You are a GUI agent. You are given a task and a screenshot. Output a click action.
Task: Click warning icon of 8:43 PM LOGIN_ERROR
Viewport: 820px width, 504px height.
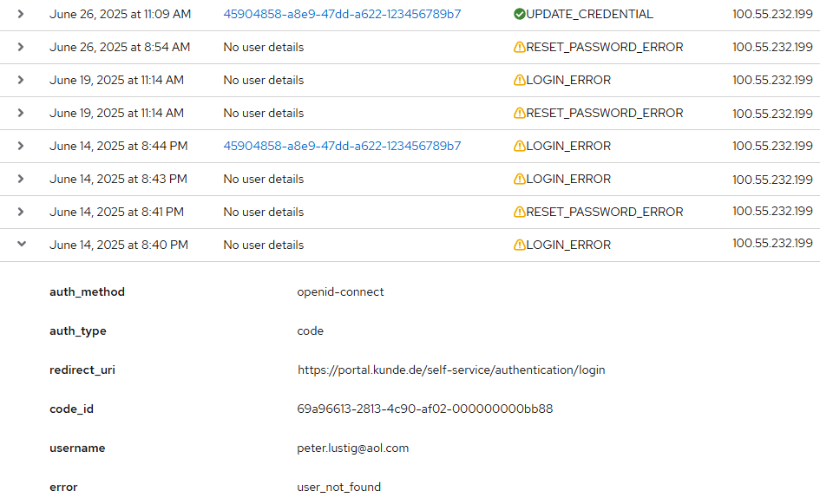tap(519, 179)
